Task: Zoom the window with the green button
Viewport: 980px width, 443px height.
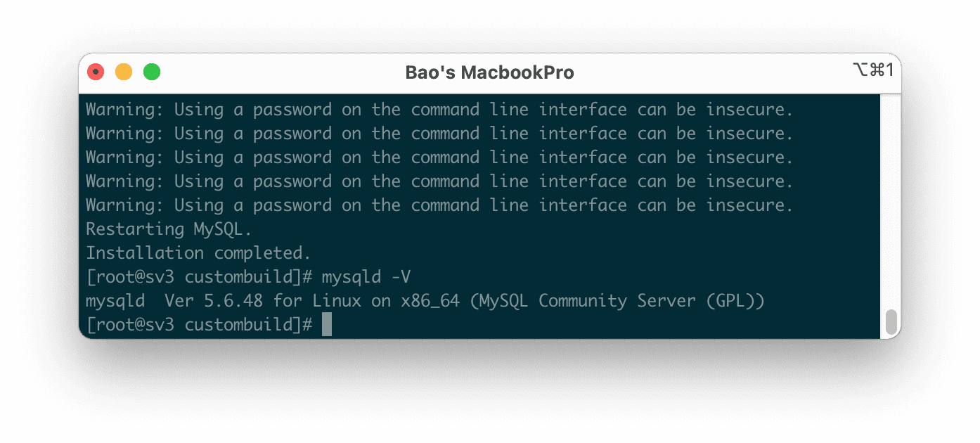Action: 152,72
